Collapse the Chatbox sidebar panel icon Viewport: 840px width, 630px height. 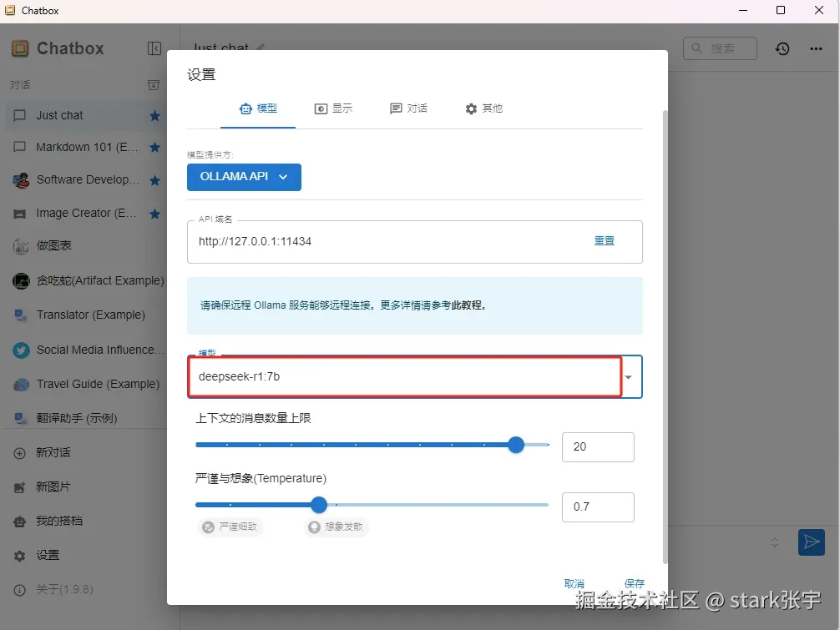(154, 48)
